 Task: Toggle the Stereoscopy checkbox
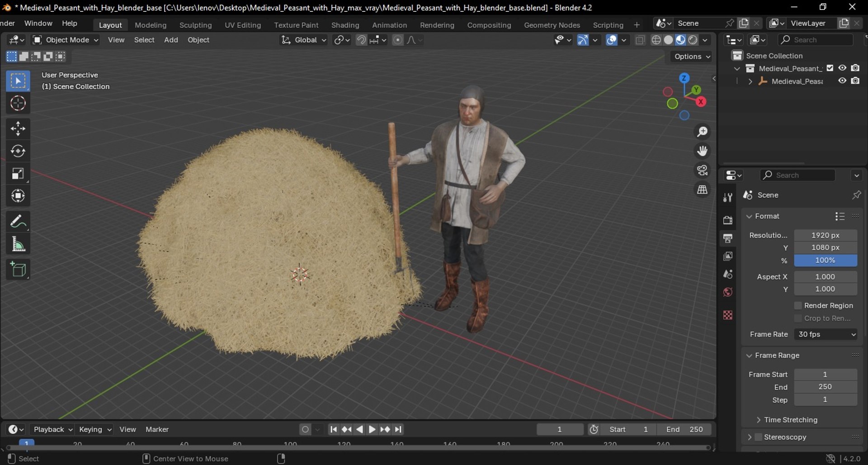pyautogui.click(x=759, y=437)
